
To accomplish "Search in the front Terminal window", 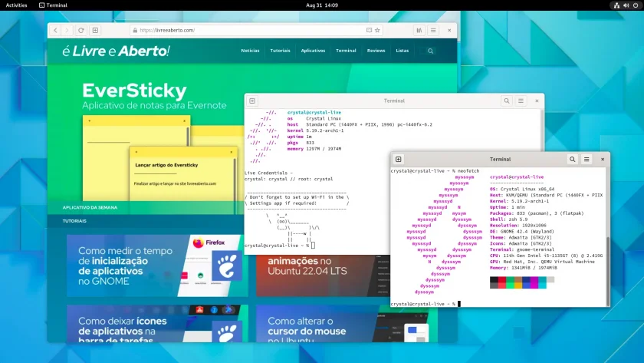I will tap(572, 159).
